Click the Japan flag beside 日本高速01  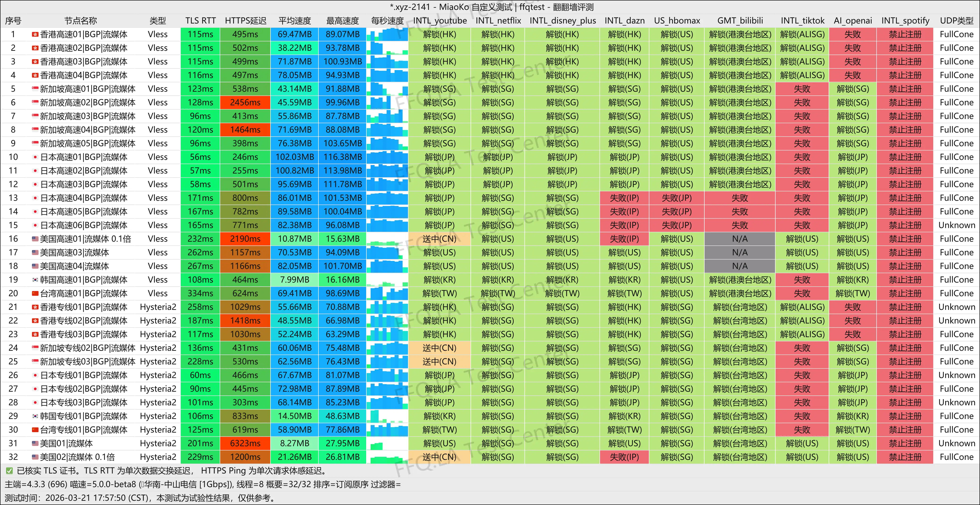[35, 157]
